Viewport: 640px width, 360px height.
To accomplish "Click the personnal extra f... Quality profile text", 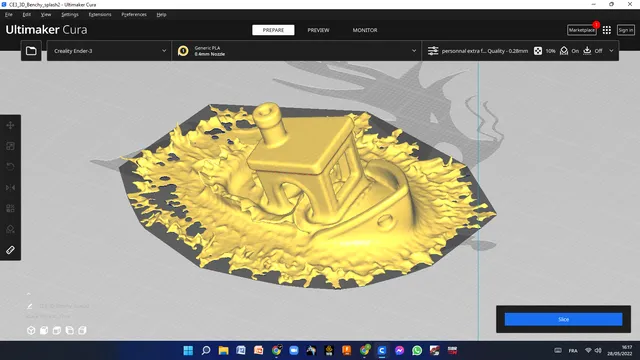I will click(484, 51).
